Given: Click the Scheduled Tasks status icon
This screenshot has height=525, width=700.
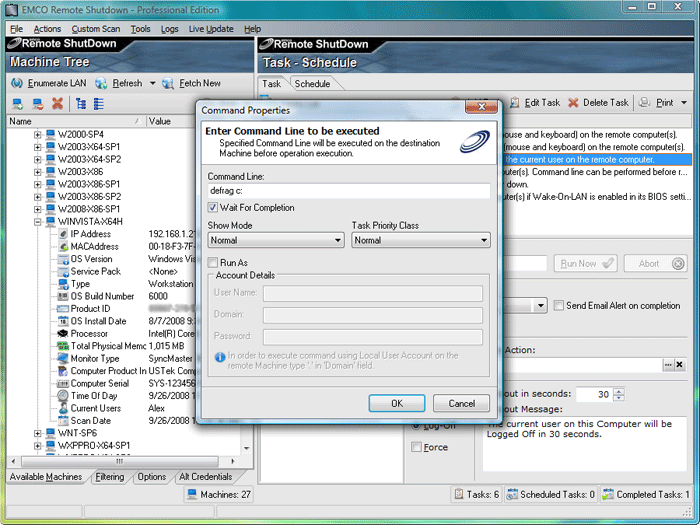Looking at the screenshot, I should point(512,494).
